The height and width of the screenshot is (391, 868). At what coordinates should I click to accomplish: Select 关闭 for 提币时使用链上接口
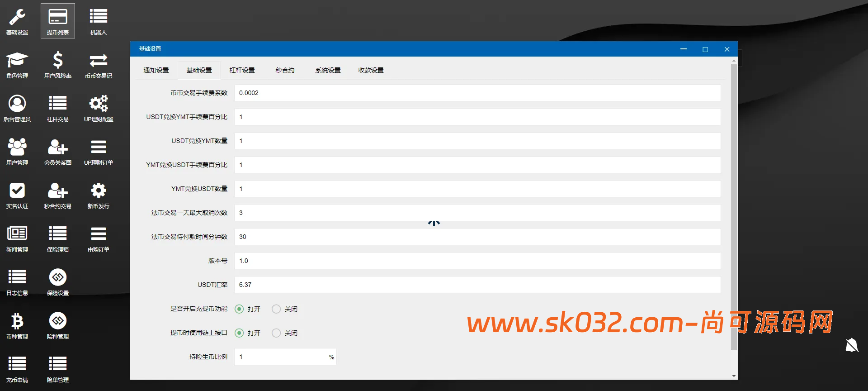(276, 333)
